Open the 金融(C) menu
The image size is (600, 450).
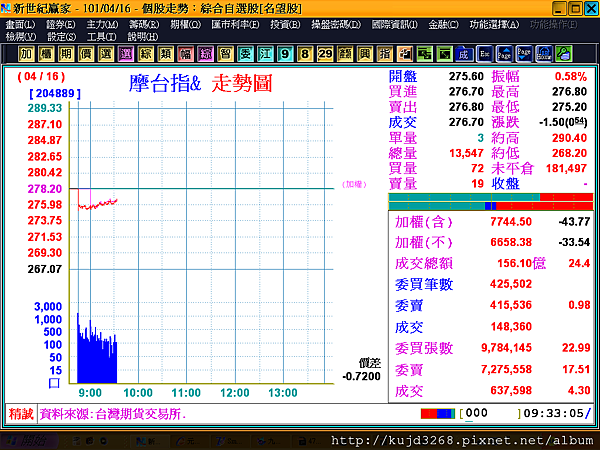(443, 25)
